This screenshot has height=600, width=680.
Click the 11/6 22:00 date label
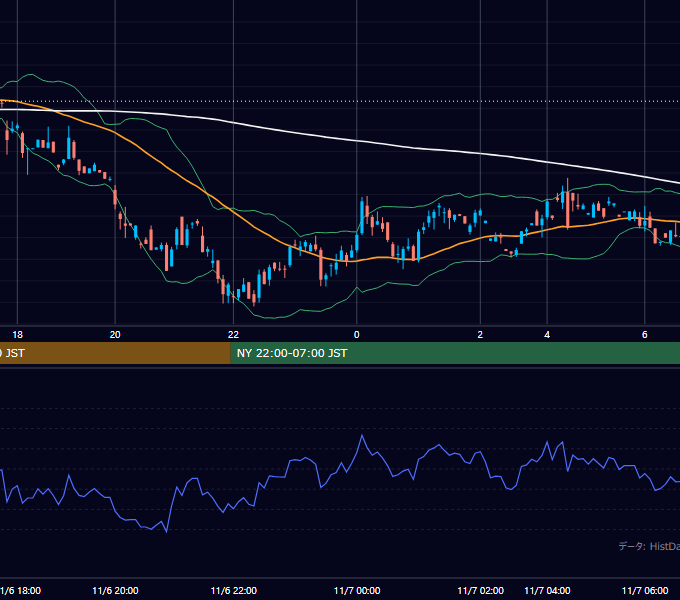234,590
